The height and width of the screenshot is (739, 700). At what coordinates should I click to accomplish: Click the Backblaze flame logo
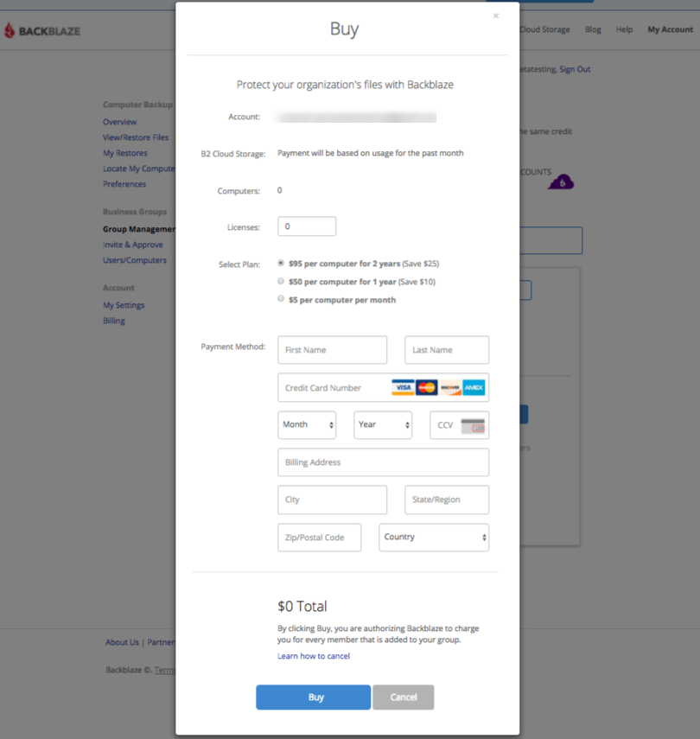tap(10, 30)
